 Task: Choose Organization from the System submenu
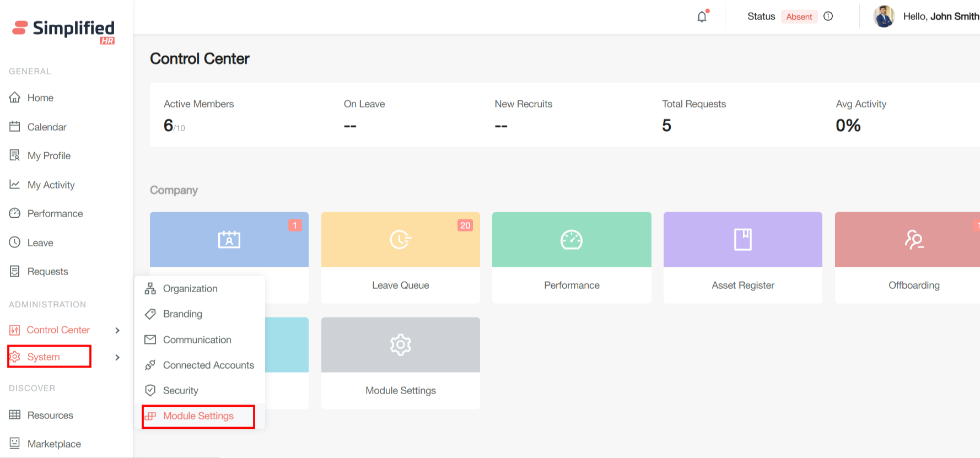(x=190, y=289)
